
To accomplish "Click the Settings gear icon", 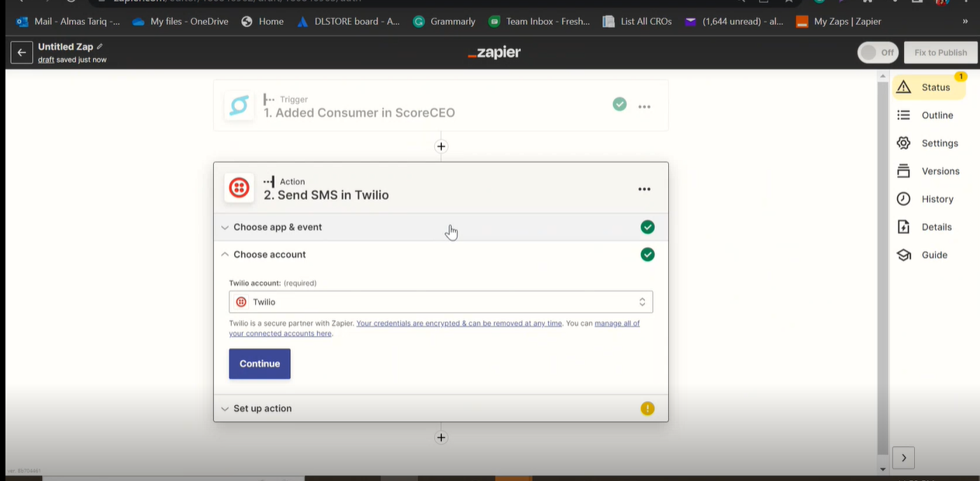I will [x=903, y=143].
